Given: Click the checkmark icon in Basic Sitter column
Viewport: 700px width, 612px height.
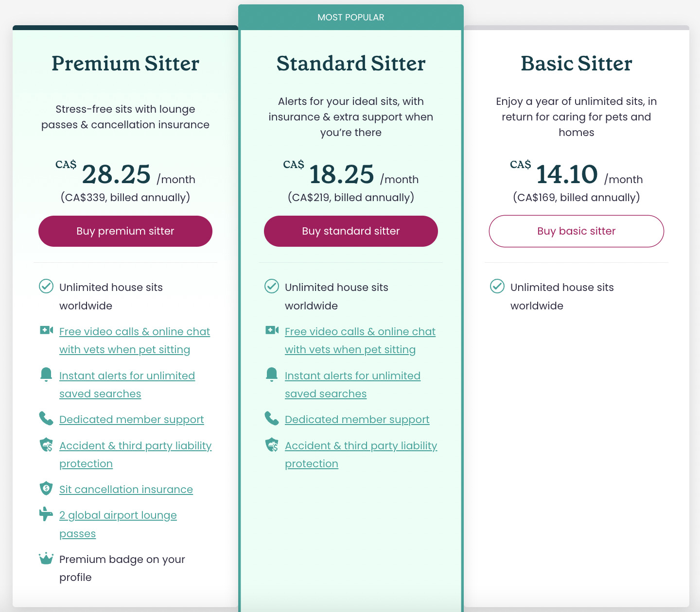Looking at the screenshot, I should click(x=497, y=286).
